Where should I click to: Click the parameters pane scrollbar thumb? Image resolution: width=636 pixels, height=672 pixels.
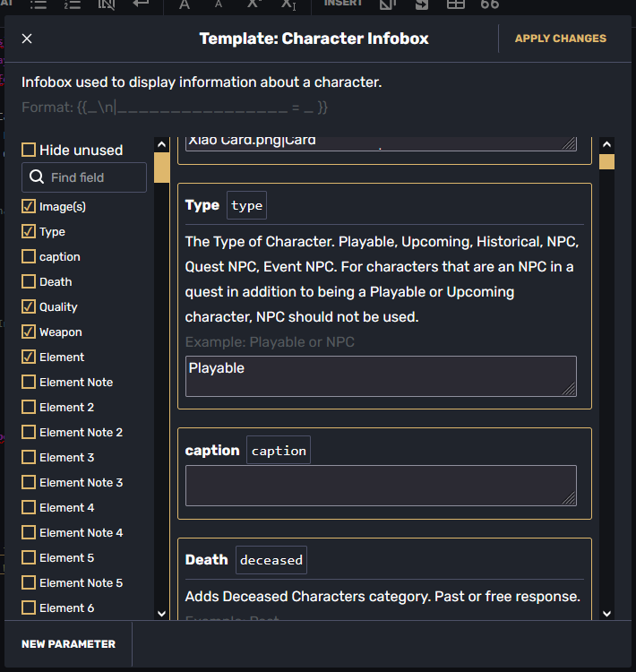point(606,162)
